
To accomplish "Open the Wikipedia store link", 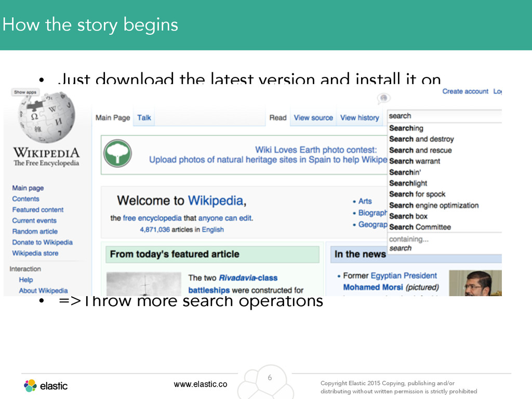I will point(35,253).
